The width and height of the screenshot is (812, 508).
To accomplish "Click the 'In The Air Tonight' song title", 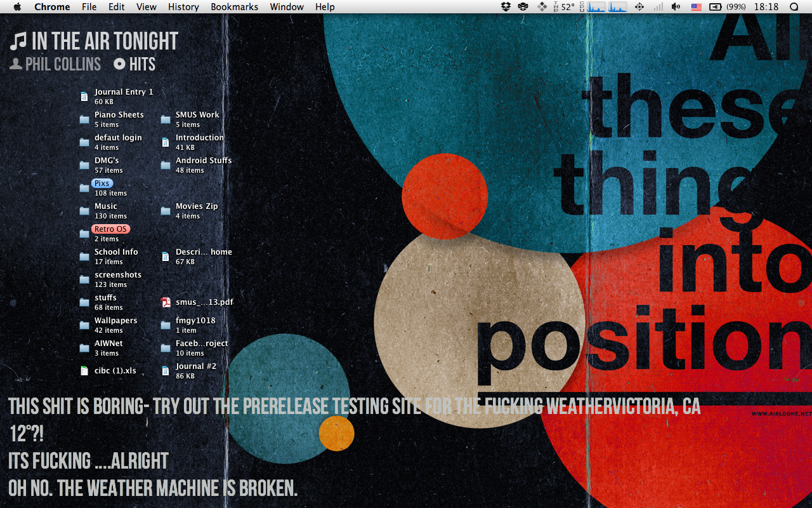I will tap(105, 41).
